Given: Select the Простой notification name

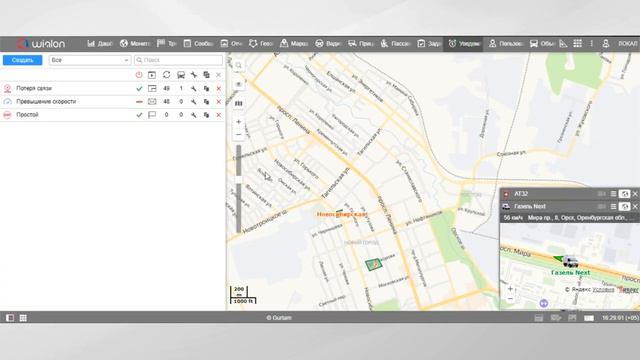Looking at the screenshot, I should click(27, 115).
